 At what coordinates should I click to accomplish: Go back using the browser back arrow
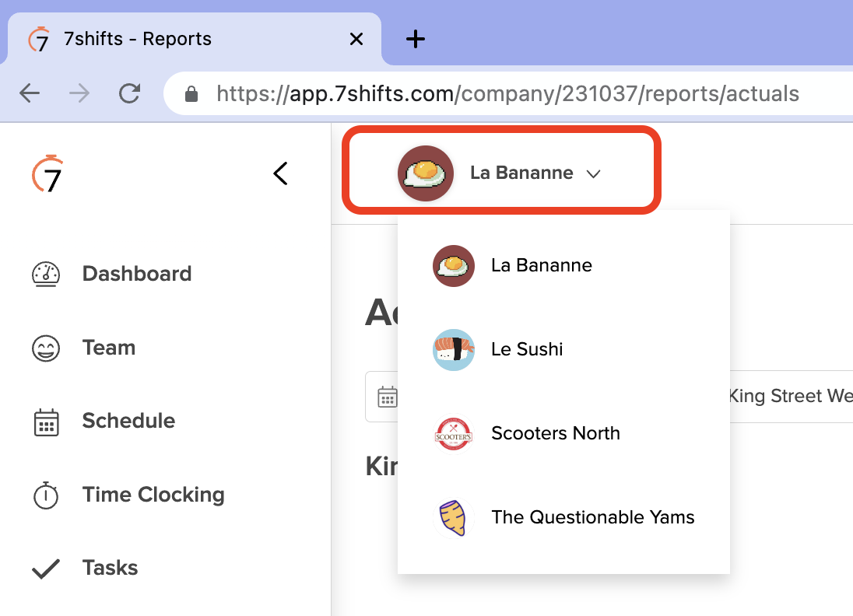click(x=30, y=94)
